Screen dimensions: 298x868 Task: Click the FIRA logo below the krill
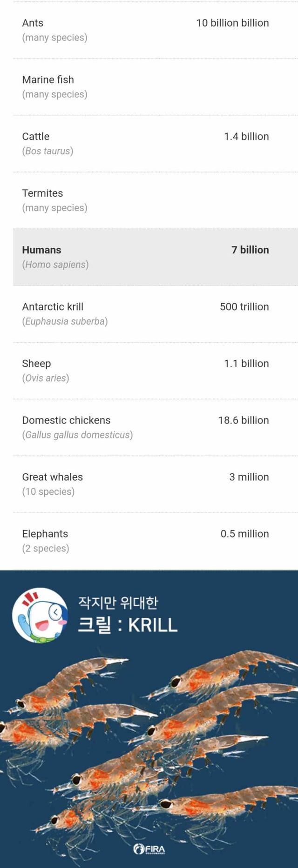click(149, 849)
